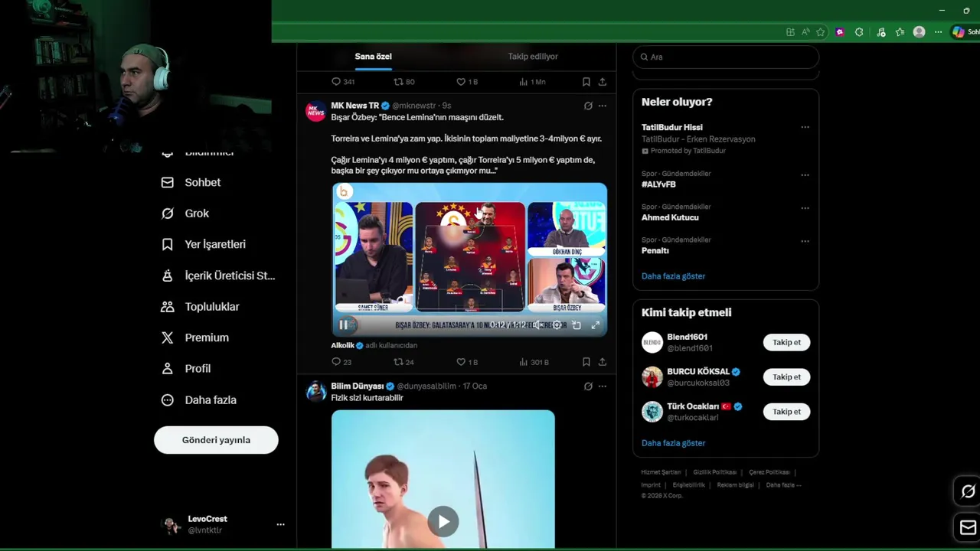Expand MK News video to fullscreen
This screenshot has height=551, width=980.
coord(596,325)
